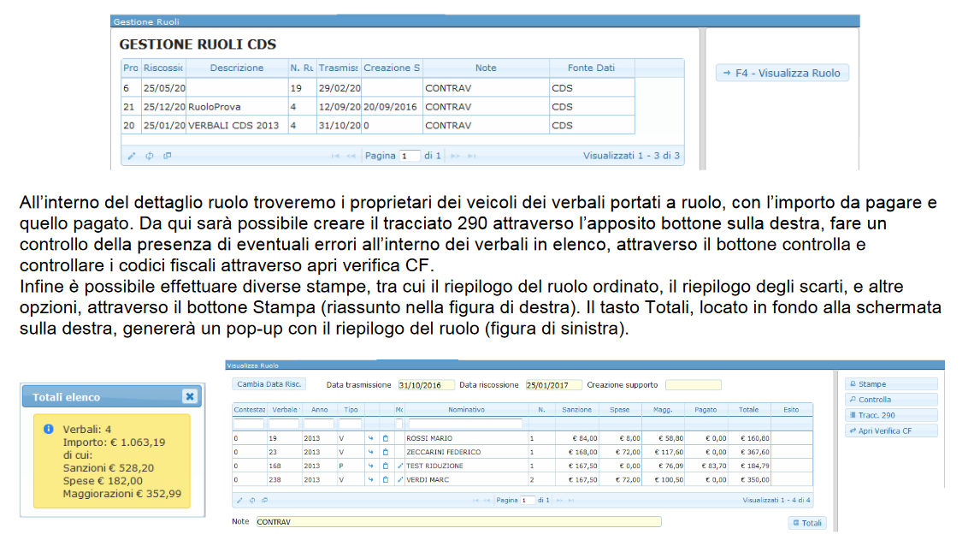Click the Tracc. 290 button

(x=892, y=415)
